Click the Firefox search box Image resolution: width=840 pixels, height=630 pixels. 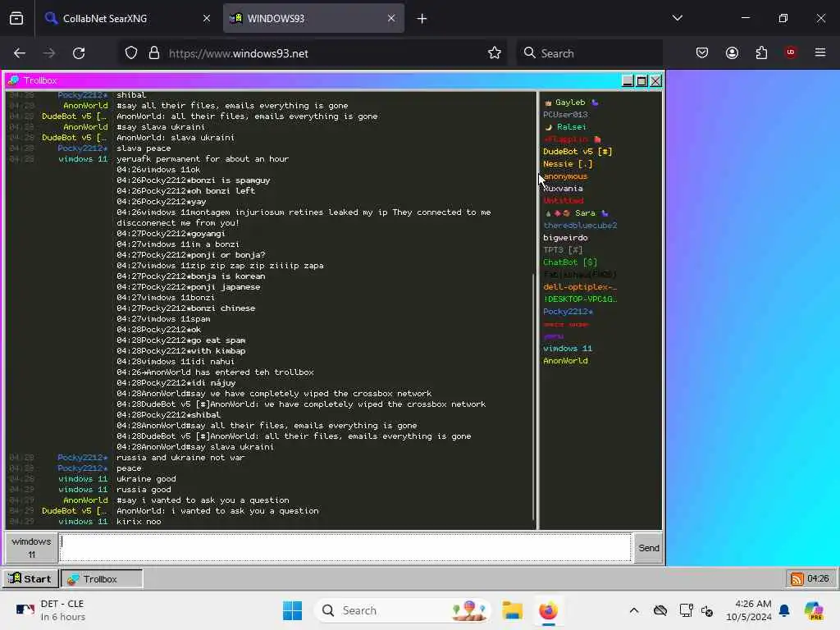tap(589, 53)
